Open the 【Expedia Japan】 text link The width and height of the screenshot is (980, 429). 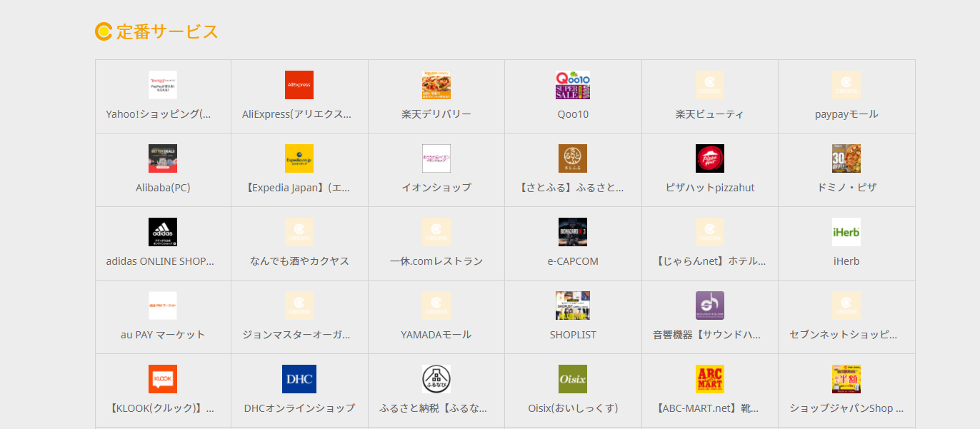point(298,188)
